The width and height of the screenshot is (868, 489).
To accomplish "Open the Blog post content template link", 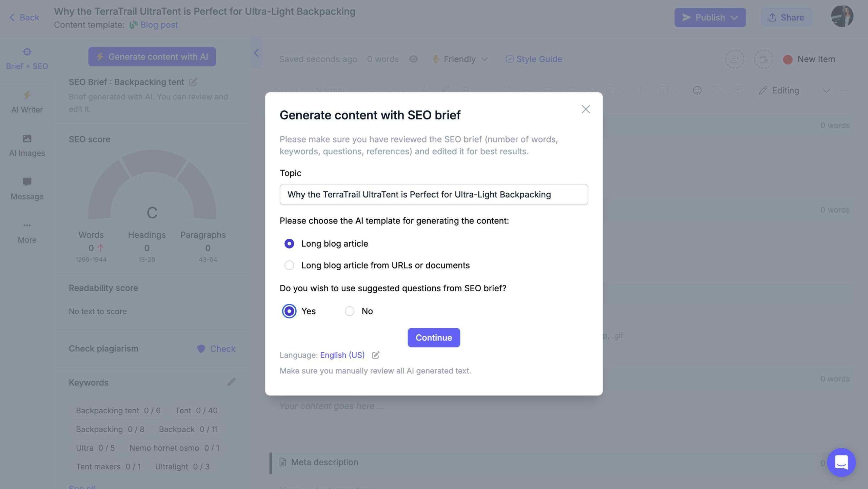I will click(159, 25).
